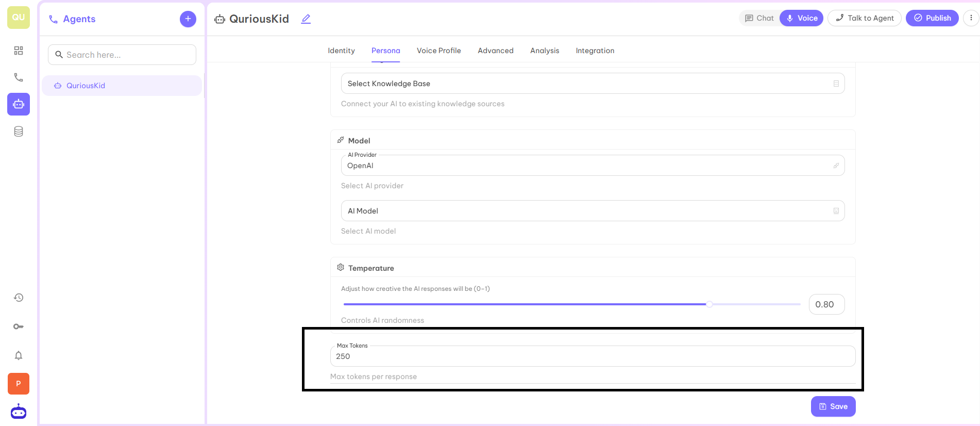Screen dimensions: 980x426
Task: Click the gear icon next to Temperature
Action: pos(341,267)
